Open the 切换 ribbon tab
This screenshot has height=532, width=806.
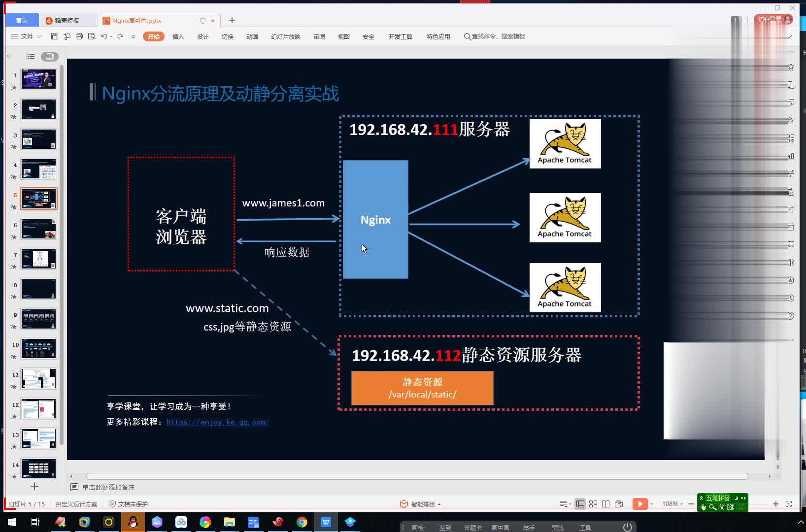pos(227,37)
